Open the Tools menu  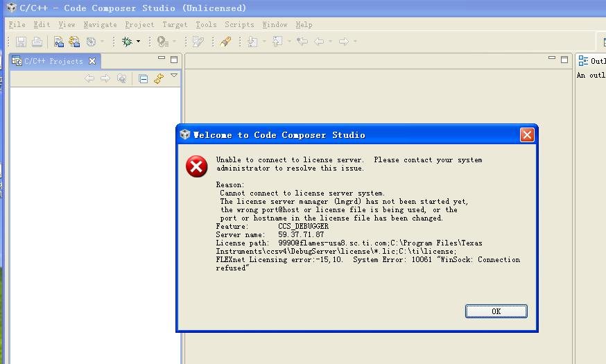tap(206, 25)
